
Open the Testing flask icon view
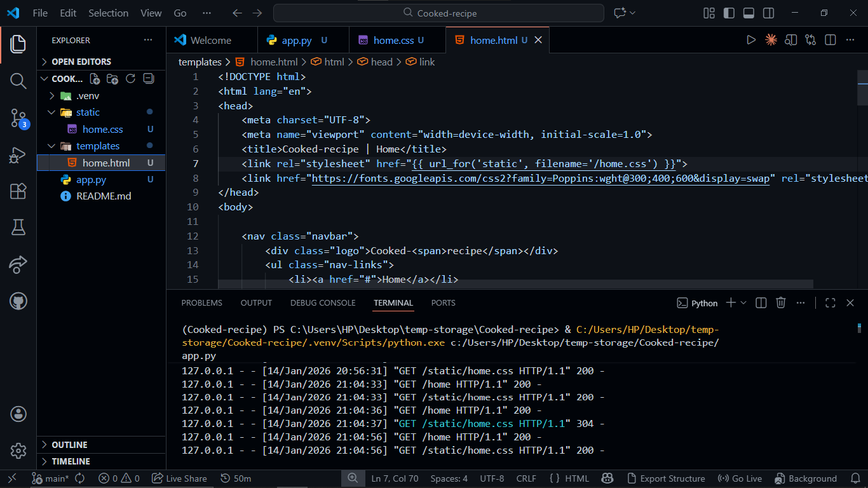point(18,227)
